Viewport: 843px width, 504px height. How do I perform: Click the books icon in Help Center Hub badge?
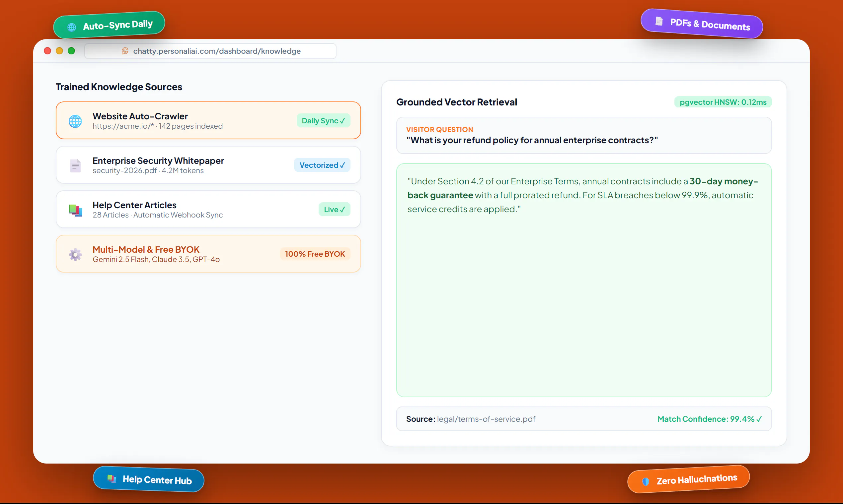tap(111, 478)
